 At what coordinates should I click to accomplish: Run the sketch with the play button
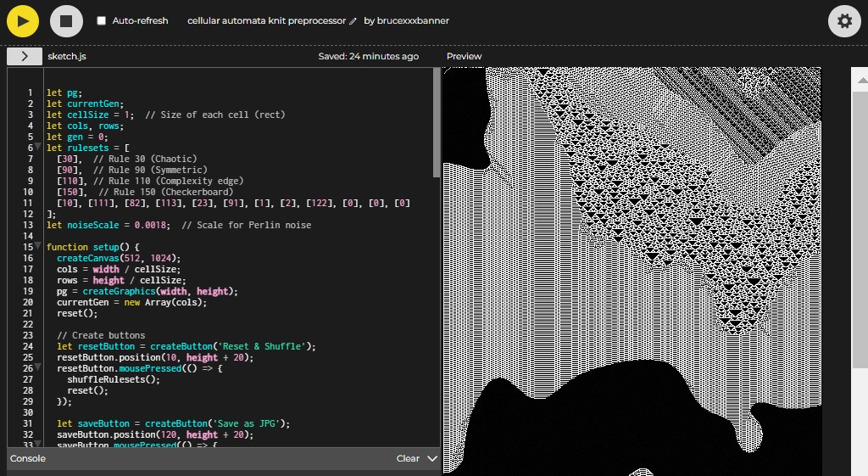(23, 20)
